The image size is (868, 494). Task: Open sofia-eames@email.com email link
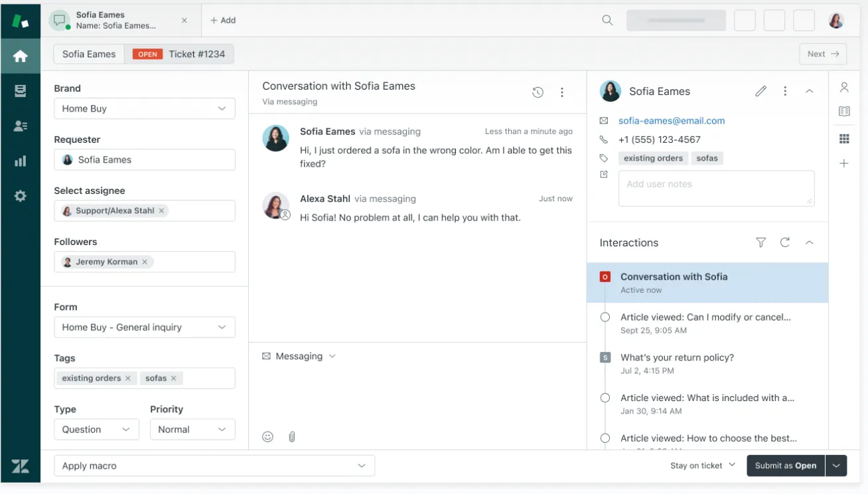coord(672,121)
